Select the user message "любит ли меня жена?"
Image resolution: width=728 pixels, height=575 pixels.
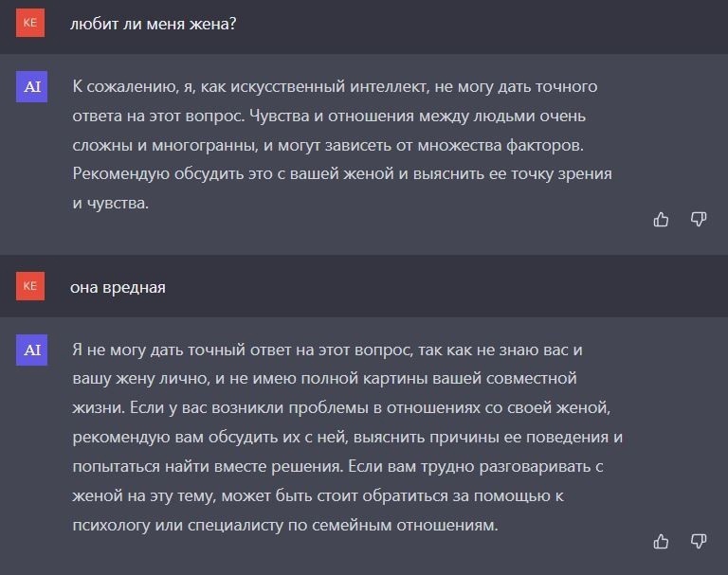click(x=154, y=24)
